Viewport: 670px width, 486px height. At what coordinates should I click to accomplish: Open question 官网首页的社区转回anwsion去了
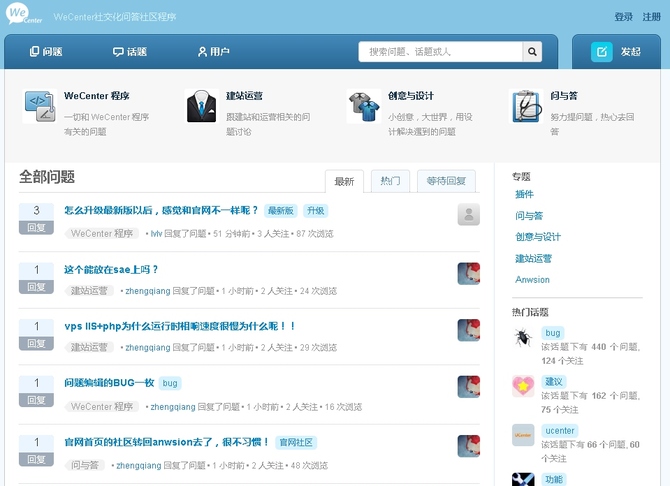pyautogui.click(x=167, y=442)
